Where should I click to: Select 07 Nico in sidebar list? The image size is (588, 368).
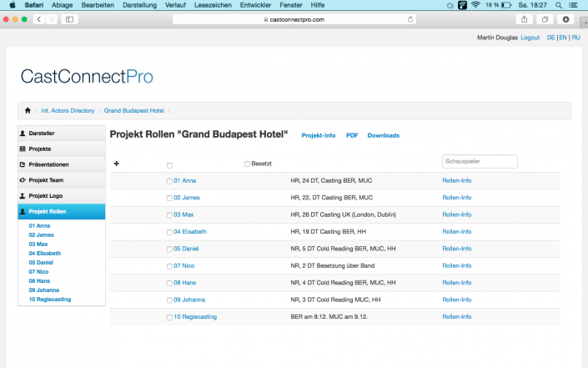click(x=38, y=271)
